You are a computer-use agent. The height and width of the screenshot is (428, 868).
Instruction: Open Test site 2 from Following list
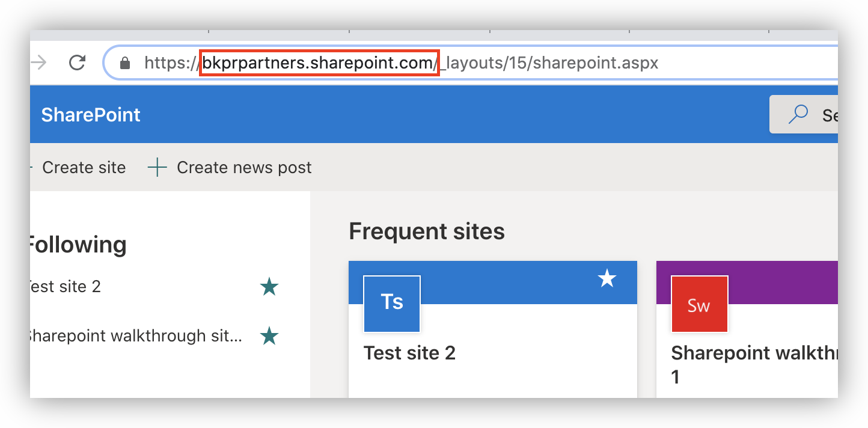tap(65, 287)
